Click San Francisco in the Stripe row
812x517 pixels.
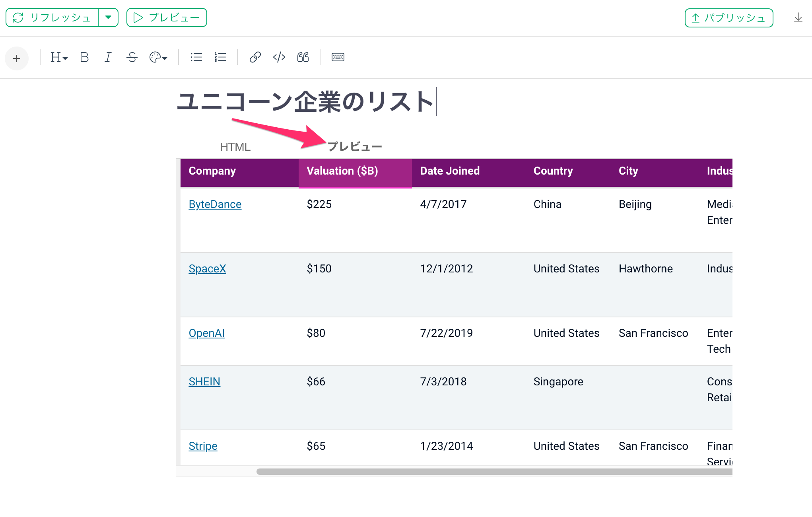pos(653,446)
